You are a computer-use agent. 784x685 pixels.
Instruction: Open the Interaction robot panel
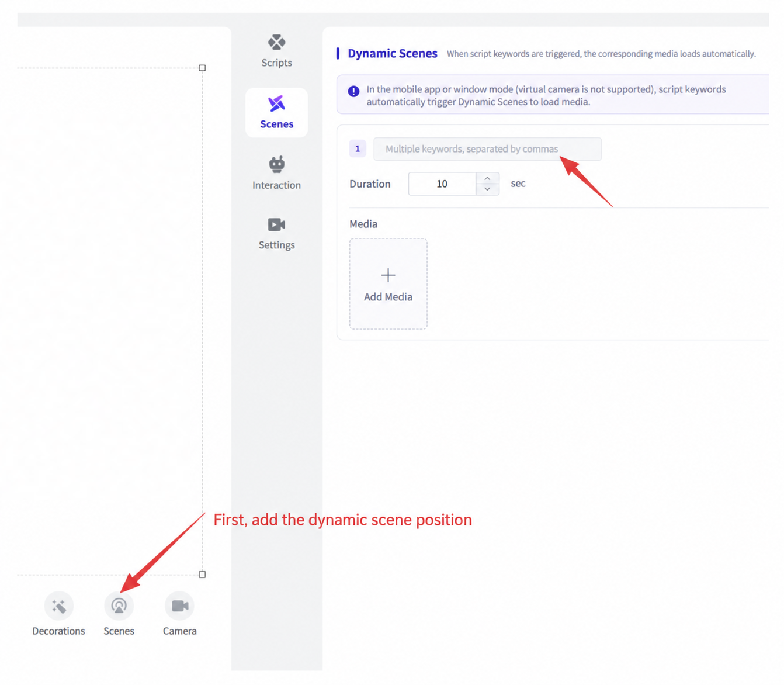click(x=276, y=173)
